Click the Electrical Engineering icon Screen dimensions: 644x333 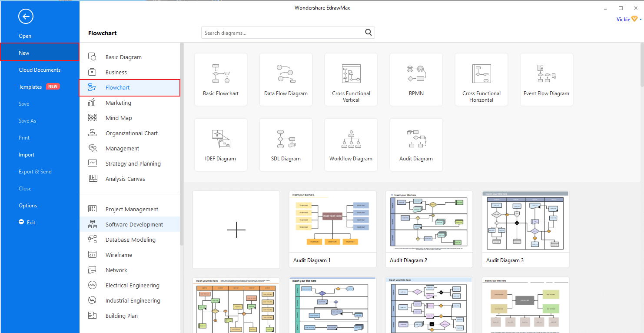click(x=92, y=285)
